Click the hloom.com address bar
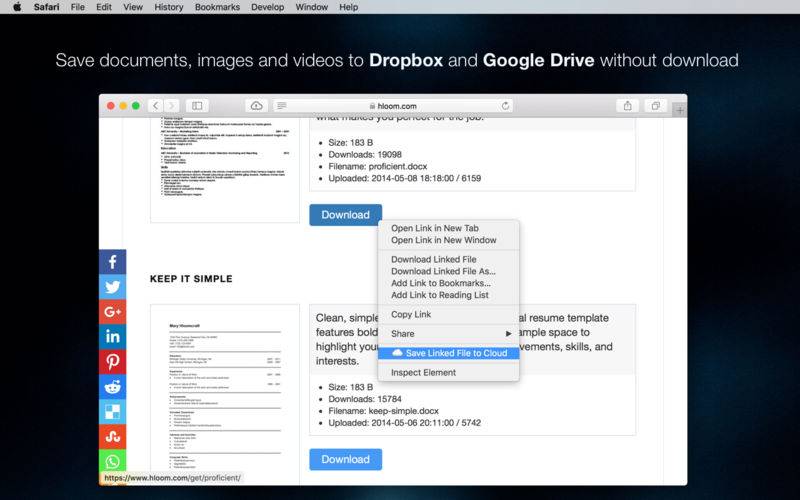 [393, 106]
